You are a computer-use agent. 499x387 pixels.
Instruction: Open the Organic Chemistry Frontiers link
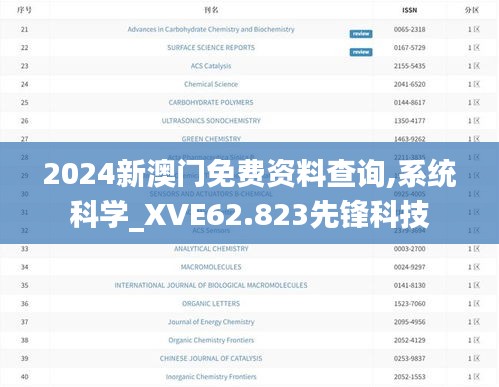(211, 340)
